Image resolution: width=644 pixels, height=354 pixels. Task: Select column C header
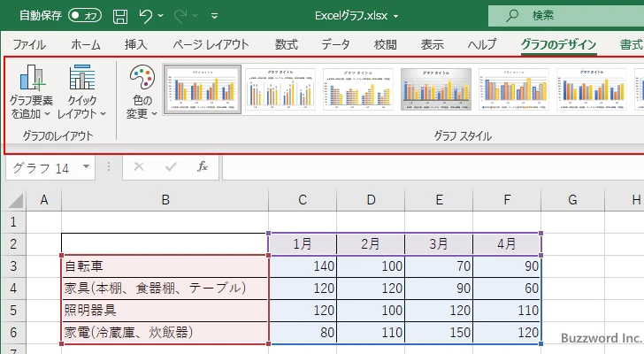(303, 200)
